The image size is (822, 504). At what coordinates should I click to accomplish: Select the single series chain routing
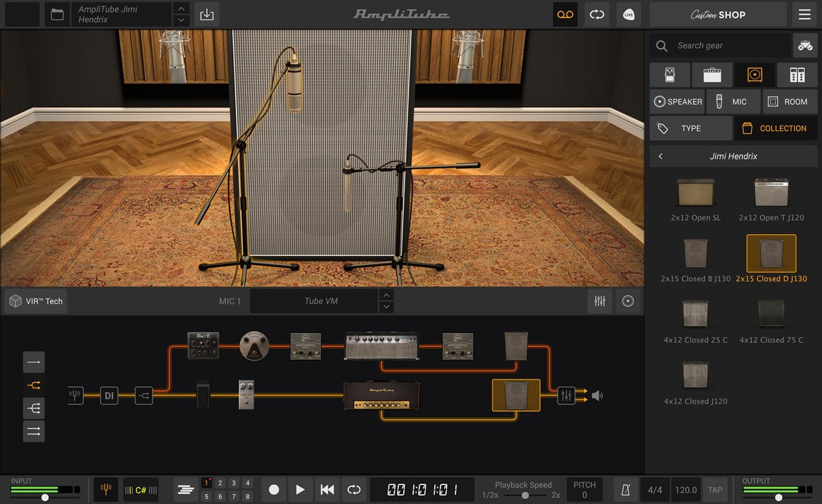(x=33, y=362)
